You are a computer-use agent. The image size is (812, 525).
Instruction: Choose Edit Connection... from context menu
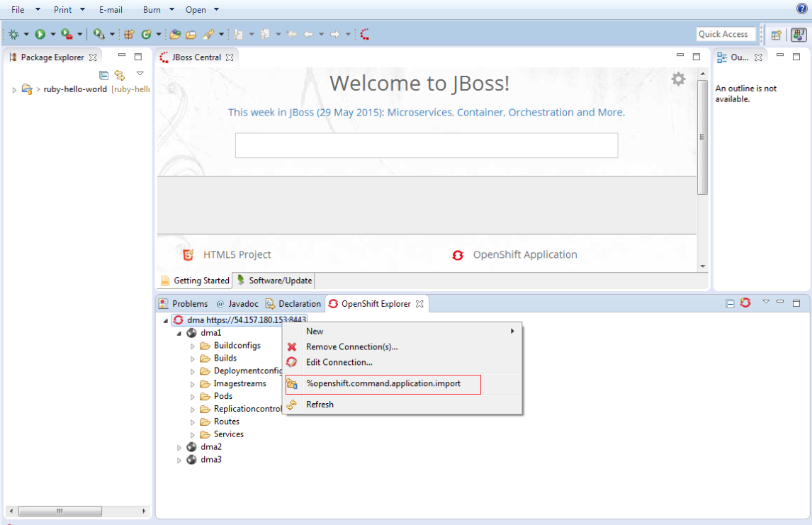[403, 363]
